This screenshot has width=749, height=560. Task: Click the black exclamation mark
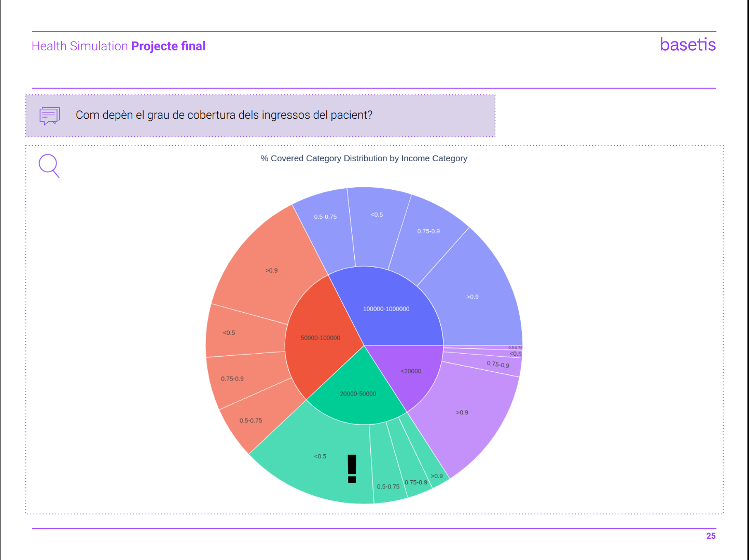352,468
